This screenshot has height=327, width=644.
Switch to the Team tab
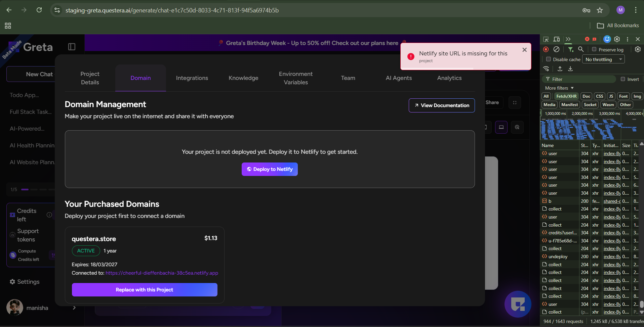[x=348, y=78]
